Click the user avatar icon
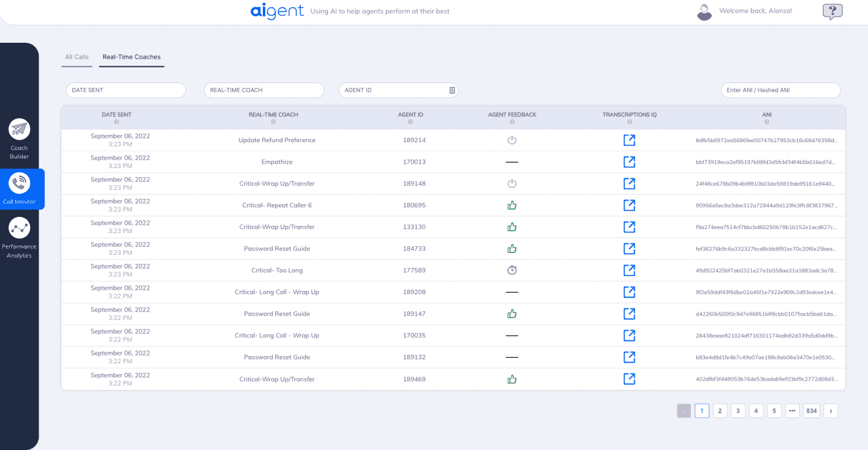Screen dimensions: 868x450 704,12
